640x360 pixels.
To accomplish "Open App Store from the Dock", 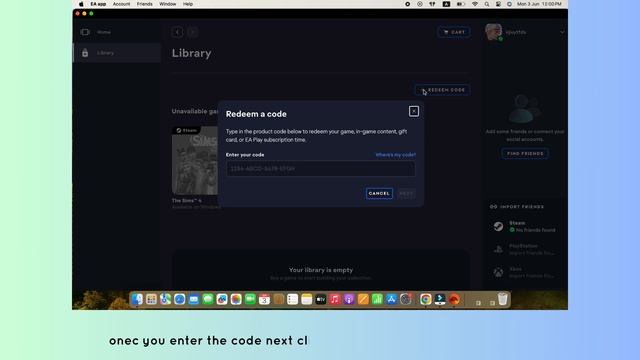I will (x=391, y=299).
